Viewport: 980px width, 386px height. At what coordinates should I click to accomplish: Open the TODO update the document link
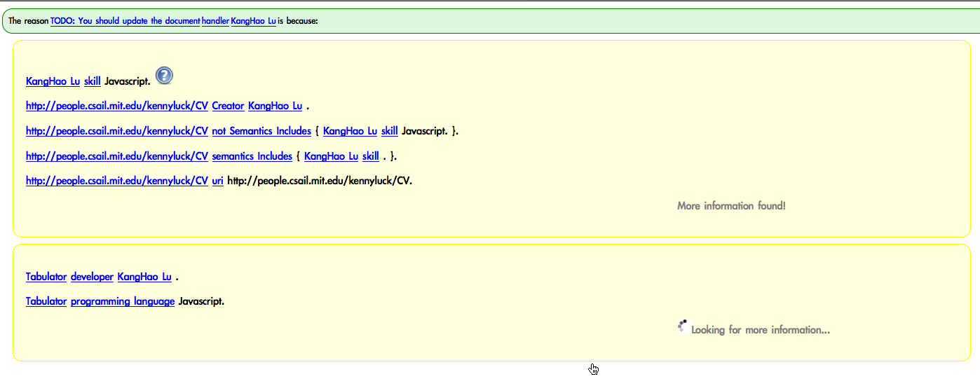coord(125,21)
